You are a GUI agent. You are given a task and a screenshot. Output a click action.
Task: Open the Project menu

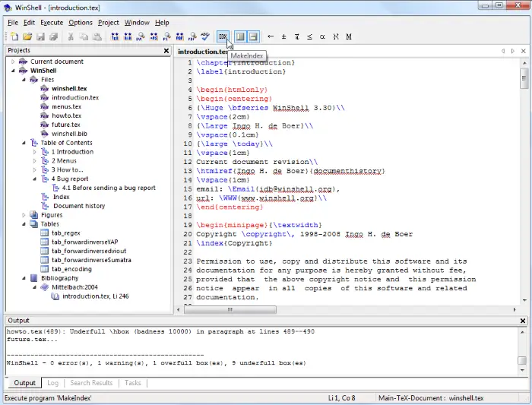109,23
